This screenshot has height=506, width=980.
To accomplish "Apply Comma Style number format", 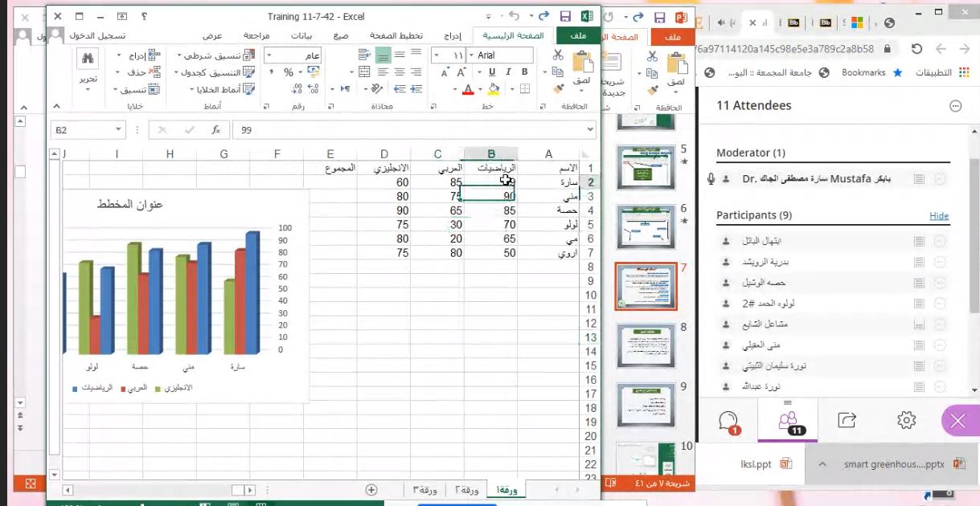I will [271, 72].
